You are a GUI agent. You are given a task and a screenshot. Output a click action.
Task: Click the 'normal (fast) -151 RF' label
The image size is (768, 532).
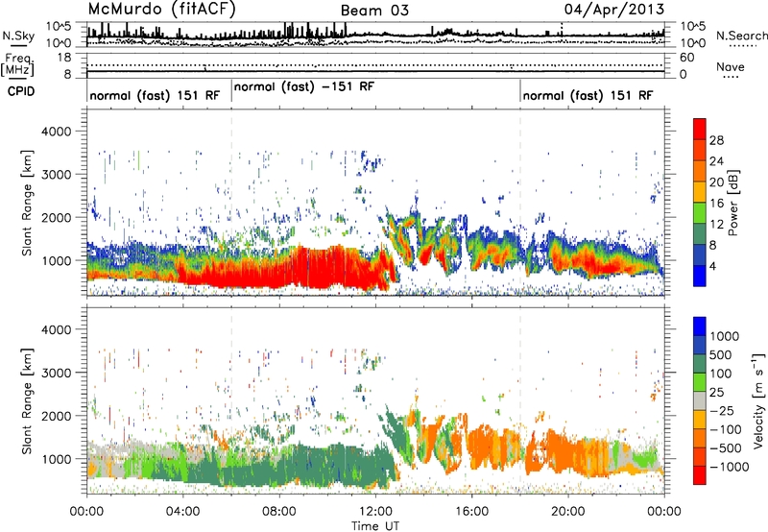[304, 86]
